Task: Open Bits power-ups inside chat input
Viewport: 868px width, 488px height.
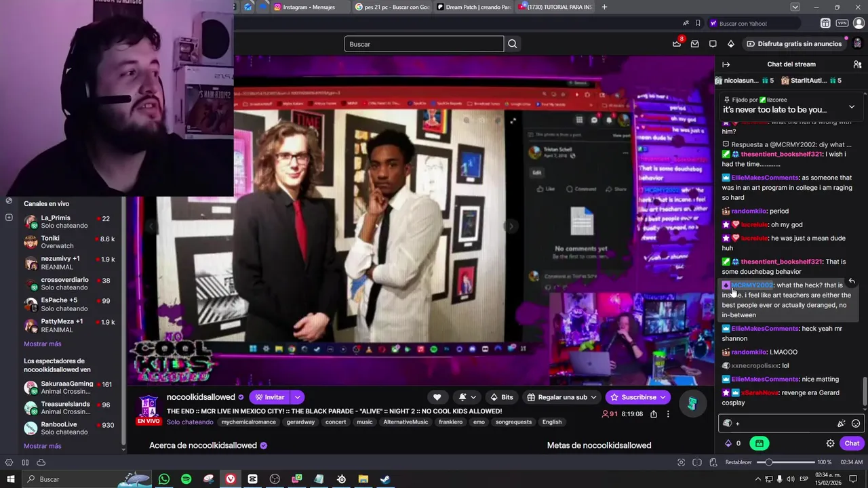Action: click(842, 424)
